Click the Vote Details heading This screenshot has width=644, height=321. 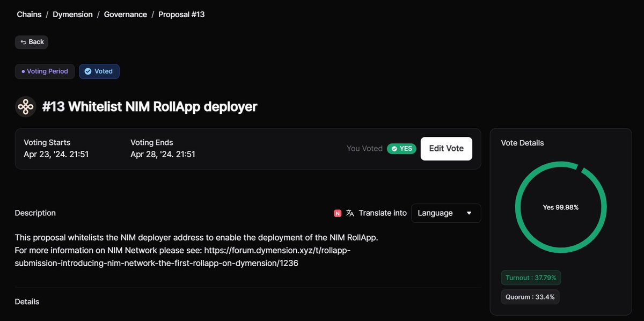click(522, 143)
